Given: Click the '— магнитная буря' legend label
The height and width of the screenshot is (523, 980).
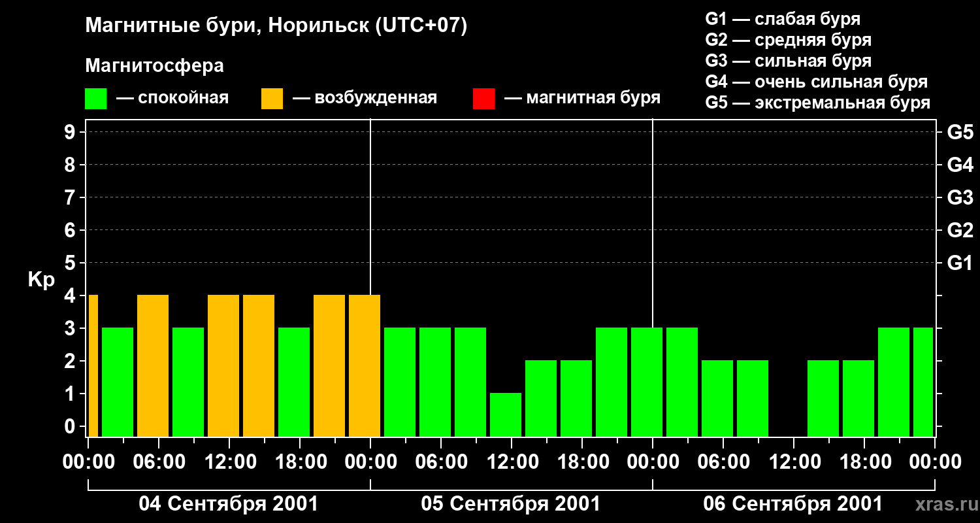Looking at the screenshot, I should (x=582, y=98).
